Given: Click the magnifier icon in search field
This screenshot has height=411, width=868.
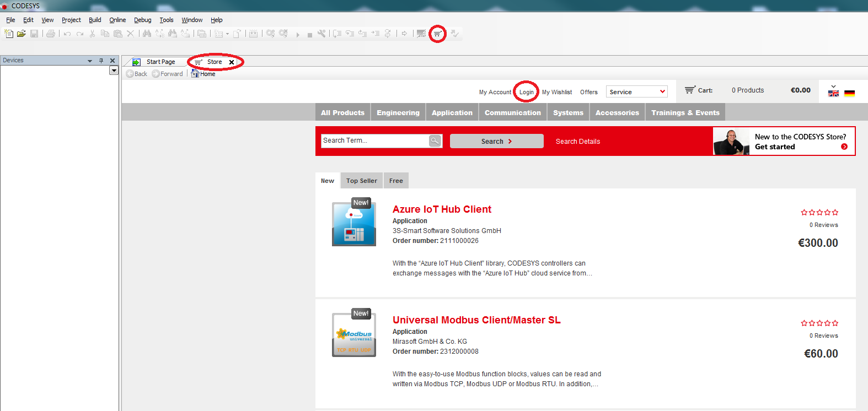Looking at the screenshot, I should click(x=435, y=141).
